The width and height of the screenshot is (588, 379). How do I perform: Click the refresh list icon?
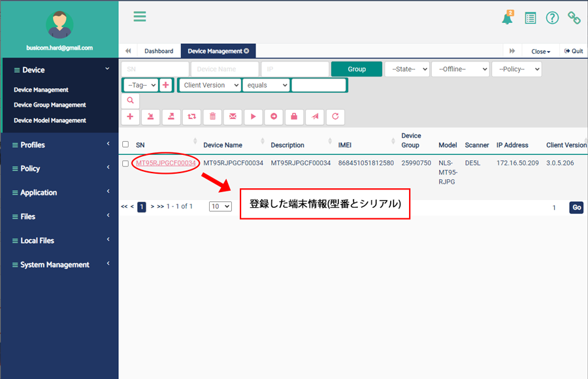click(x=335, y=116)
